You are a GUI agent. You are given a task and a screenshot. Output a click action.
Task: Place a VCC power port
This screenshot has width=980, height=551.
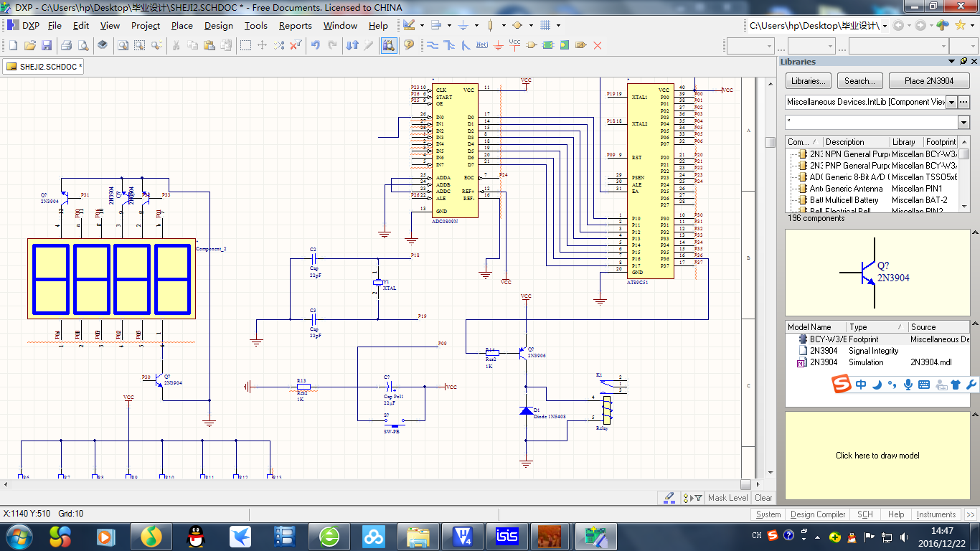pyautogui.click(x=514, y=45)
